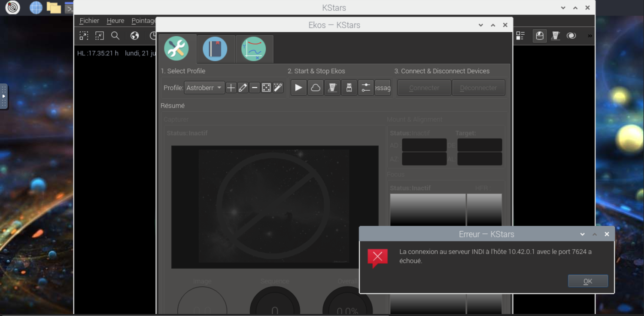Close the Ekos — KStars window

505,25
